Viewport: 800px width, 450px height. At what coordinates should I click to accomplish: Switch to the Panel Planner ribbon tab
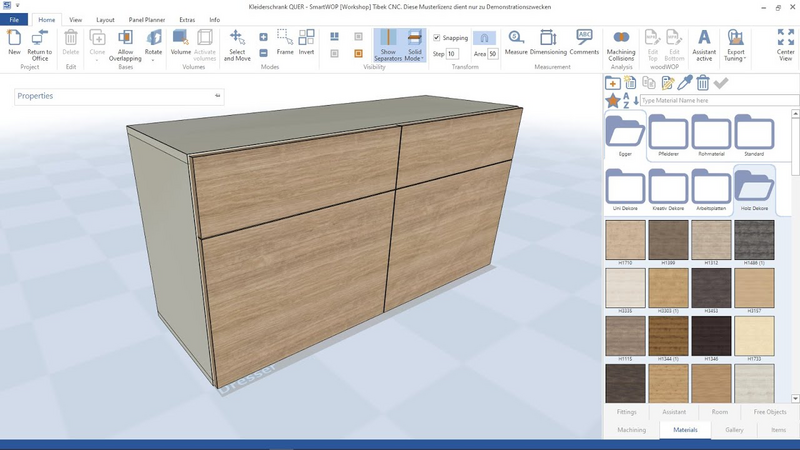pos(145,19)
